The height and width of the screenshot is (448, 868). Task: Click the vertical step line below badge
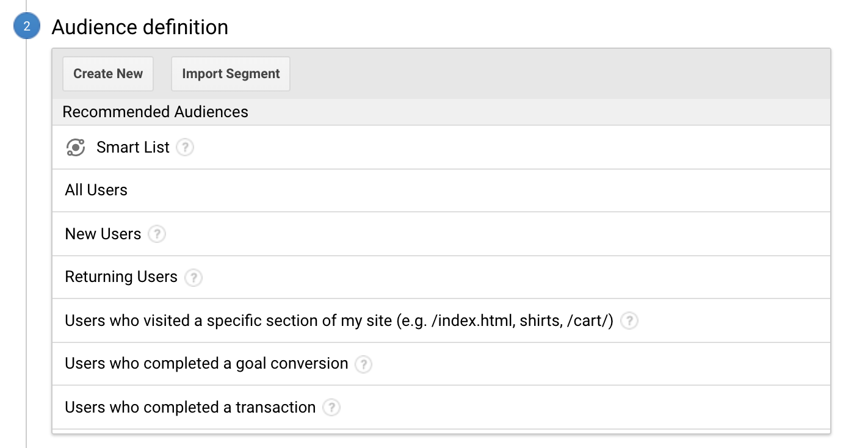click(x=27, y=244)
